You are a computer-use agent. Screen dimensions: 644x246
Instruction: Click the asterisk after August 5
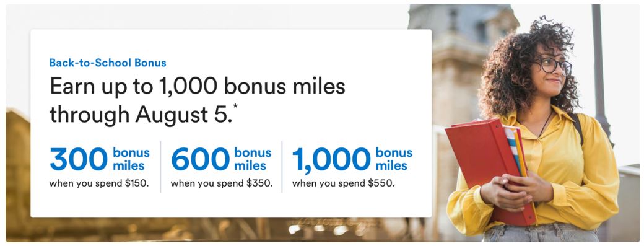click(235, 108)
